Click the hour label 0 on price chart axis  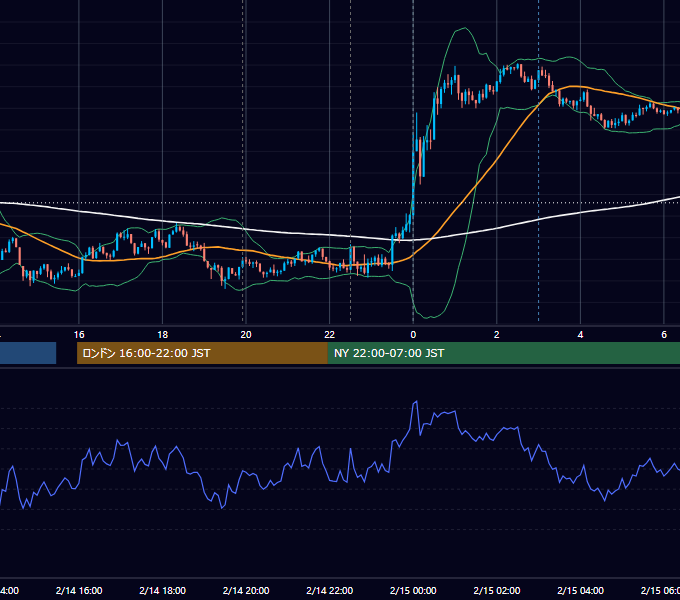tap(413, 335)
